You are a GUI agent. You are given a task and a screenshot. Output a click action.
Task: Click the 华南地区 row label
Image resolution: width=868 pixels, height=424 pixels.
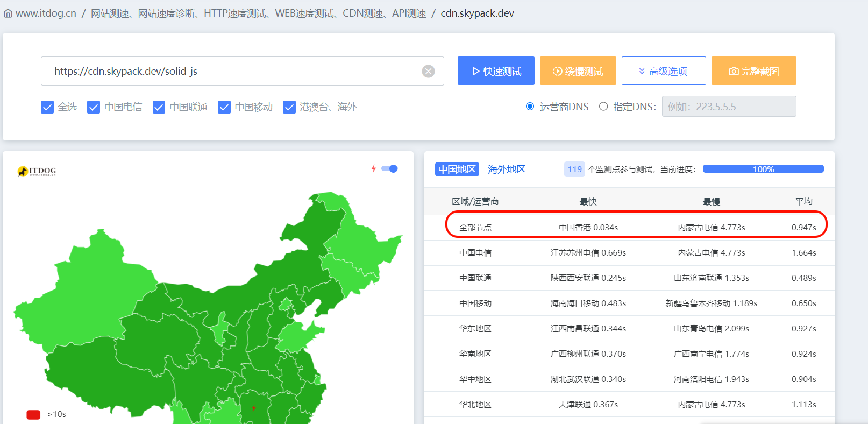click(475, 354)
